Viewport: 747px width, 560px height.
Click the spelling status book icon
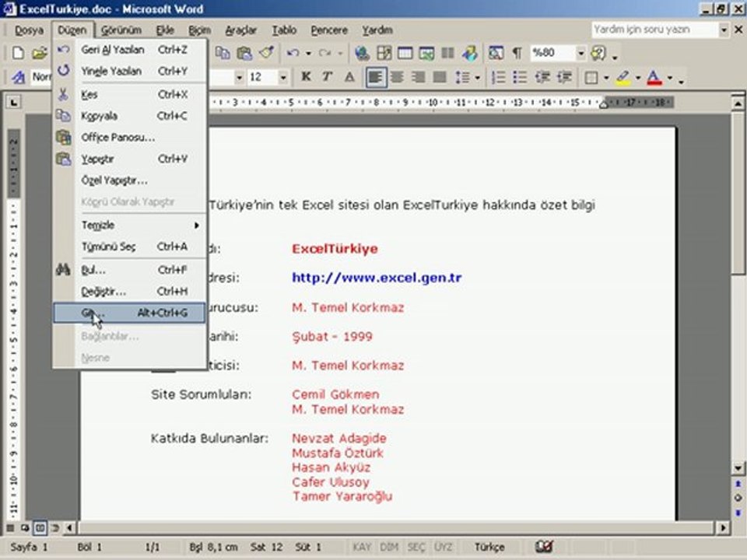(x=544, y=546)
